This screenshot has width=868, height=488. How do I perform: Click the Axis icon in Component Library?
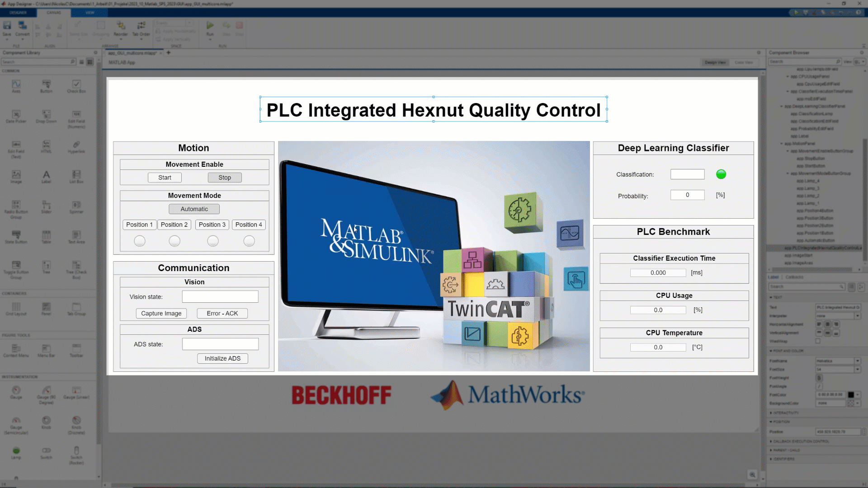(x=16, y=84)
